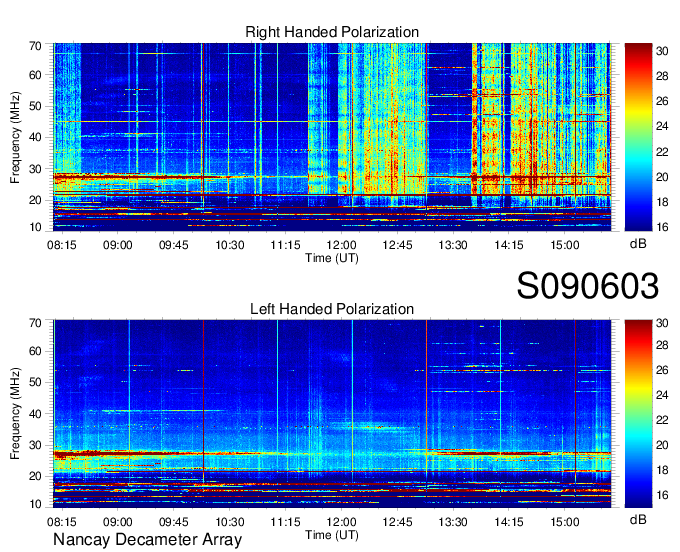The image size is (680, 552).
Task: Click the 70 MHz tick on upper frequency axis
Action: 35,46
